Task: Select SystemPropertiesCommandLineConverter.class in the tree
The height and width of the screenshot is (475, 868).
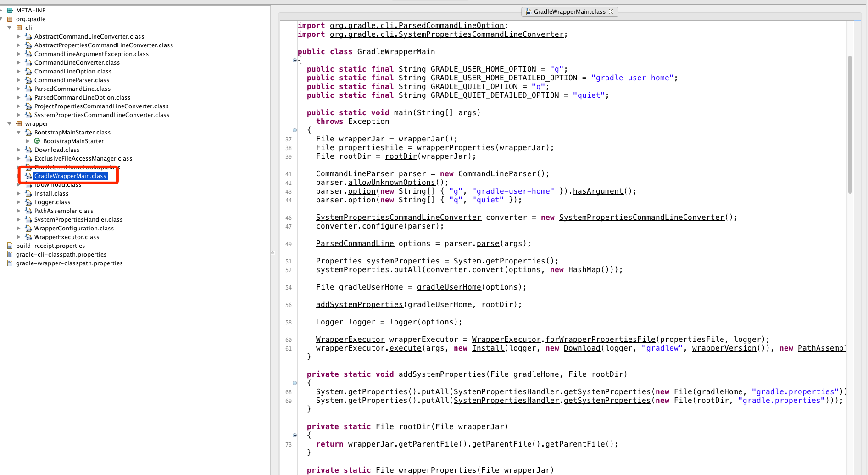Action: pos(102,115)
